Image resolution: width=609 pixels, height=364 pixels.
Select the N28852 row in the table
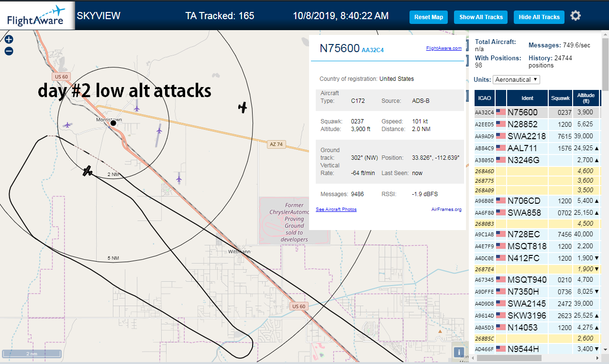[537, 124]
